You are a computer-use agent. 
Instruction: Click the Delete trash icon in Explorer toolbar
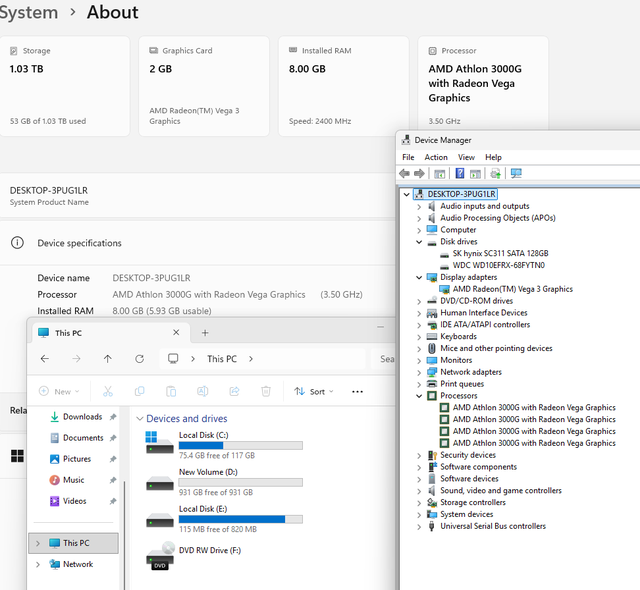coord(266,391)
